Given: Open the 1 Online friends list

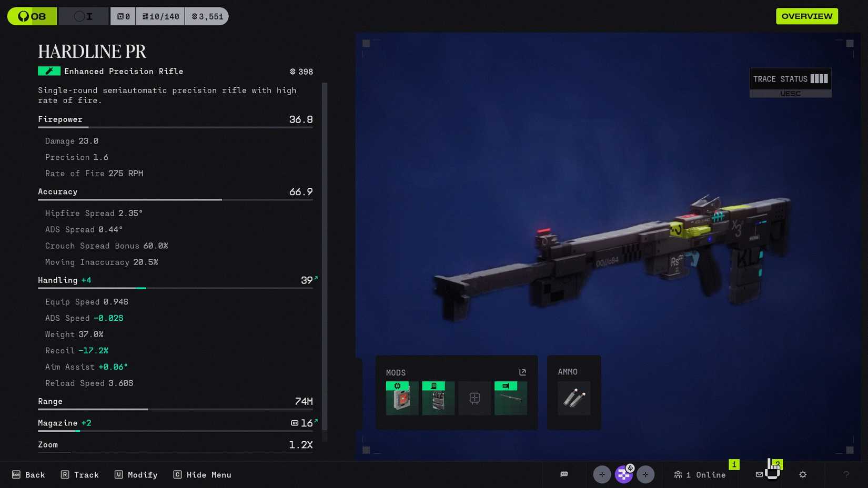Looking at the screenshot, I should click(x=700, y=475).
